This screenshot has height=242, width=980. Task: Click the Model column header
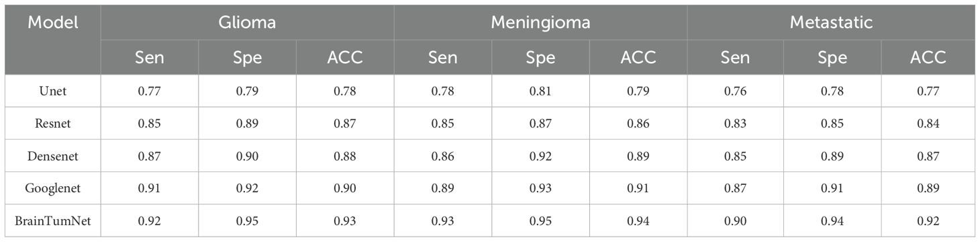pos(53,22)
